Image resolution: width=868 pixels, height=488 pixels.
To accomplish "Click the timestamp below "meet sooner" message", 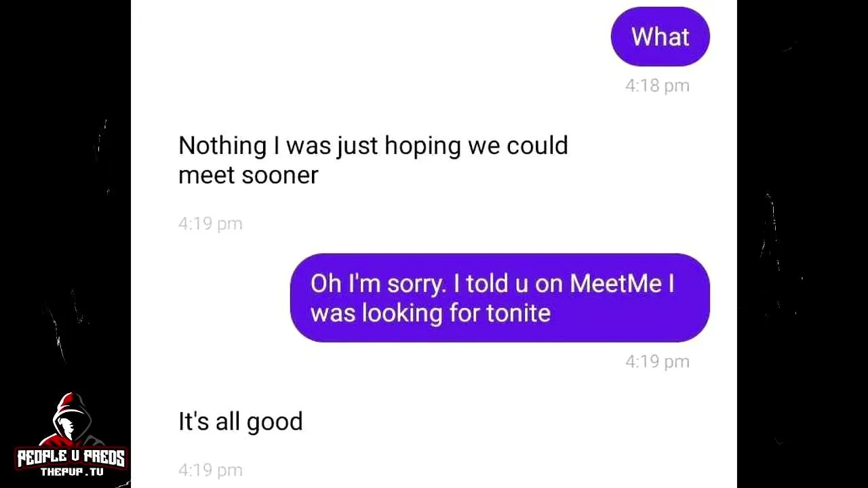I will tap(210, 224).
